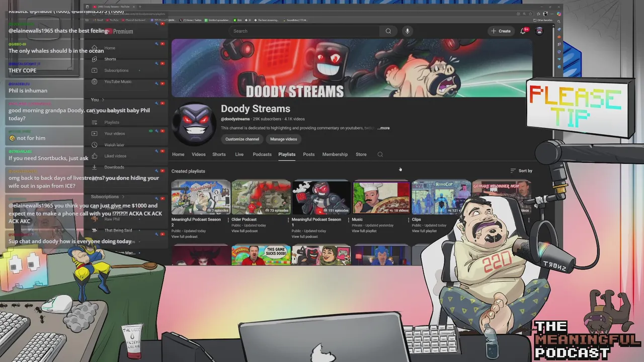This screenshot has height=362, width=644.
Task: Open the Sort by dropdown
Action: click(521, 171)
